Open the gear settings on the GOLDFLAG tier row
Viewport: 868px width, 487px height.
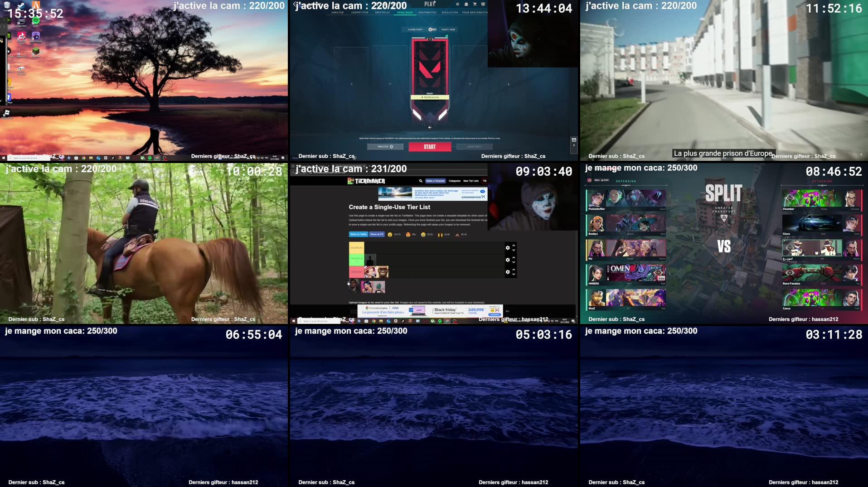tap(508, 248)
